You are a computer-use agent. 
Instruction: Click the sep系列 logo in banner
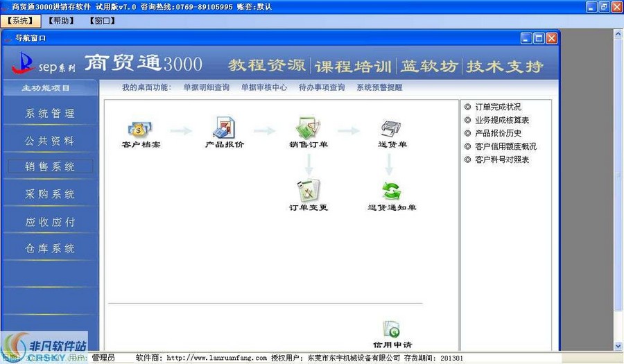pyautogui.click(x=44, y=64)
